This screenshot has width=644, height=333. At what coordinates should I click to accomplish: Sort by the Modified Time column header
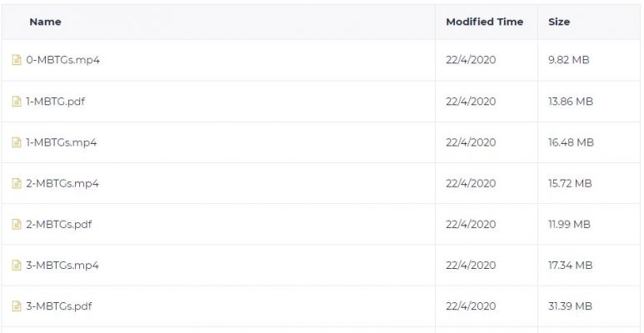[x=485, y=22]
